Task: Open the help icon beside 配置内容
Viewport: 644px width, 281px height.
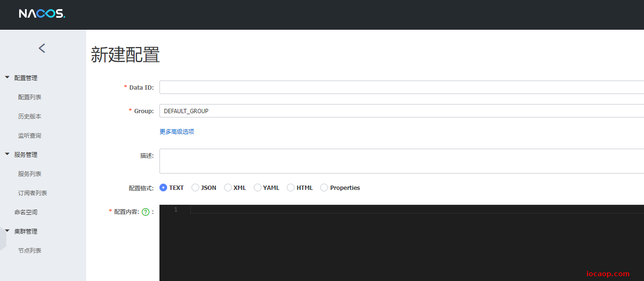Action: click(x=146, y=211)
